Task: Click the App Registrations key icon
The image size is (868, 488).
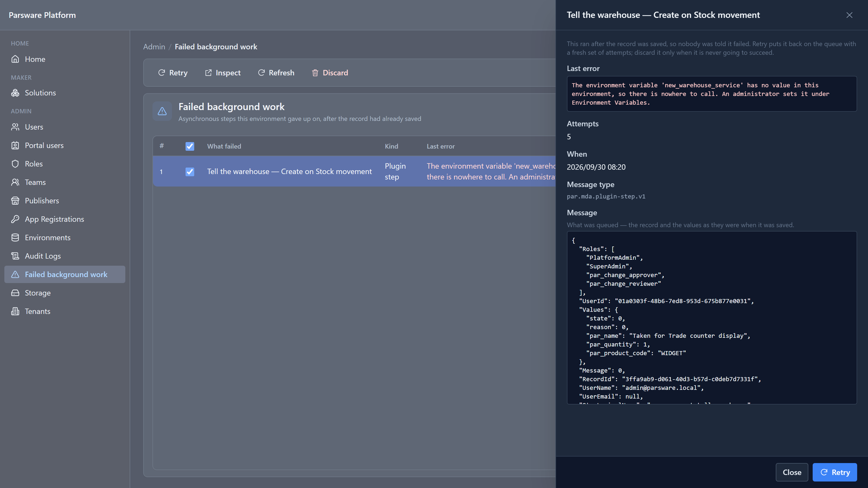Action: click(x=15, y=219)
